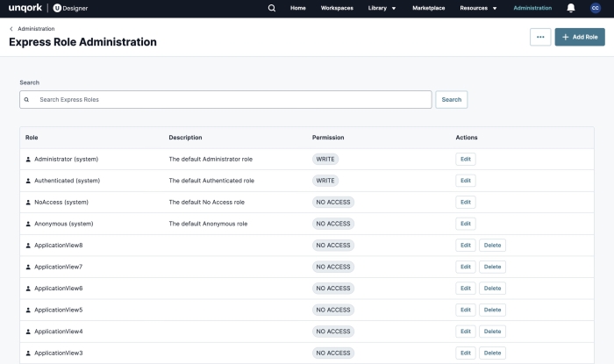Click the user icon next to ApplicationView4
The width and height of the screenshot is (614, 364).
[28, 332]
